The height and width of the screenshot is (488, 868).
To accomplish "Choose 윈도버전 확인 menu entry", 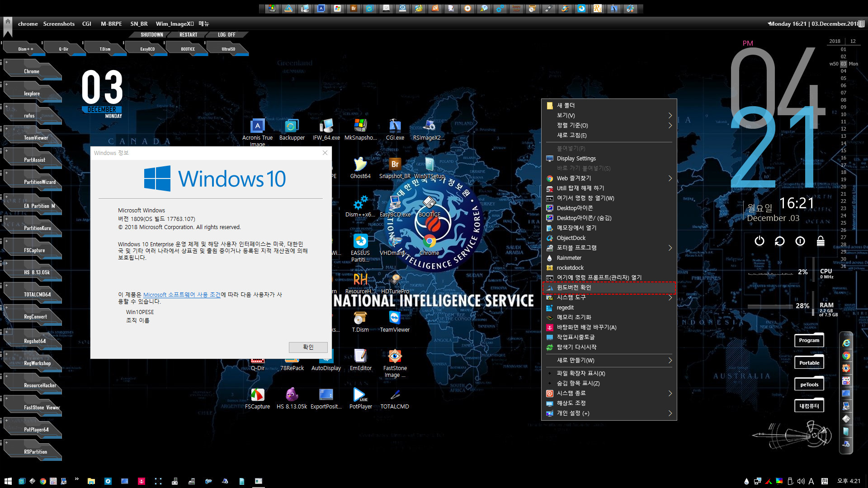I will [x=609, y=287].
